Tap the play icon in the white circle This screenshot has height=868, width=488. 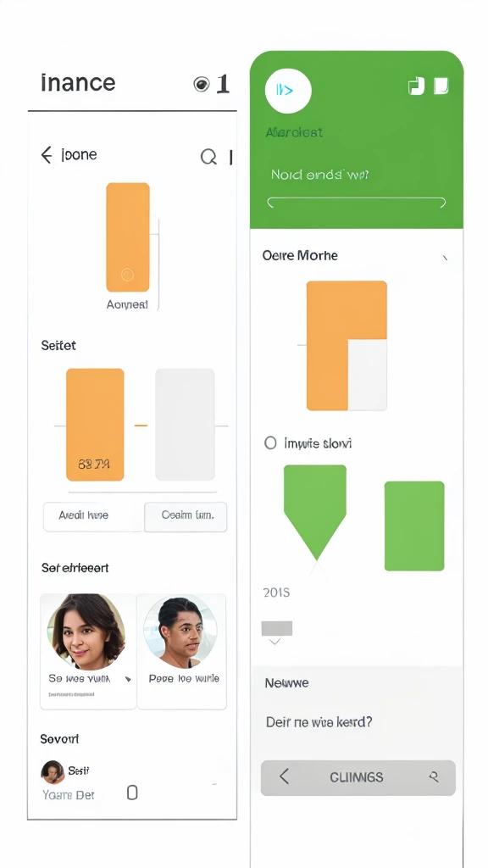[x=288, y=91]
